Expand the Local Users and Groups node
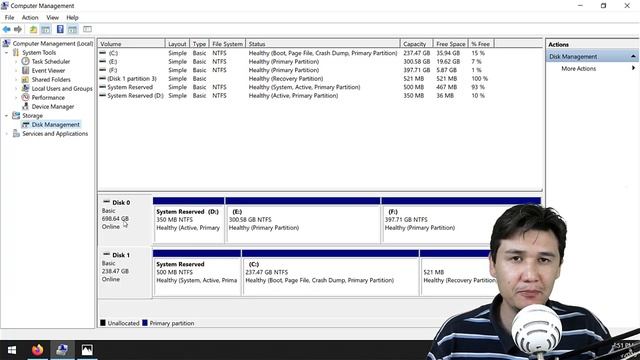 point(16,89)
